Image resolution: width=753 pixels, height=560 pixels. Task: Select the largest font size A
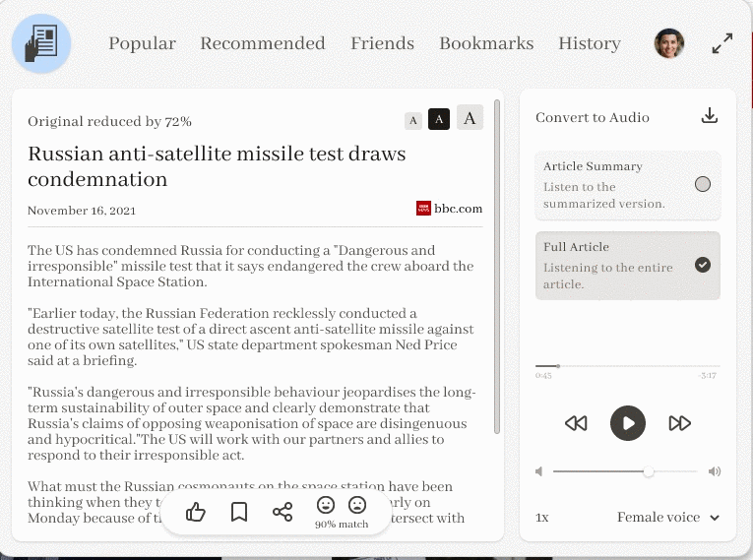click(x=470, y=118)
